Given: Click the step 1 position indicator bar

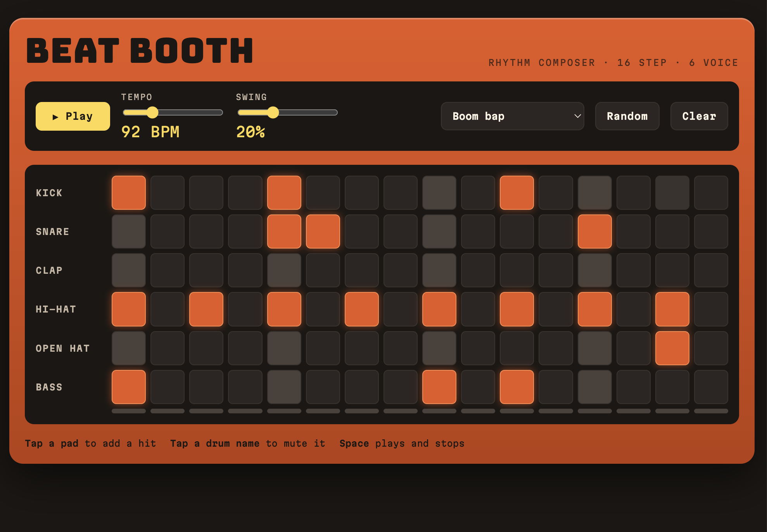Looking at the screenshot, I should point(129,411).
